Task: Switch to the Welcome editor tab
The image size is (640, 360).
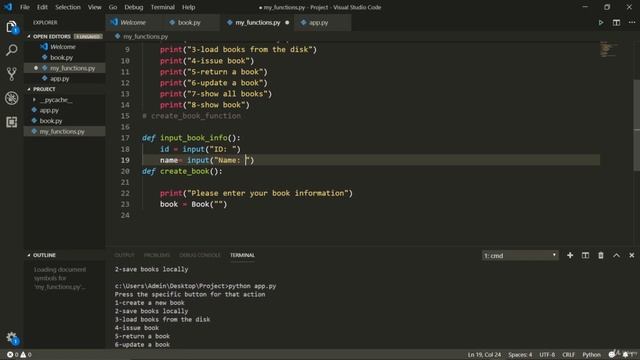Action: (133, 22)
